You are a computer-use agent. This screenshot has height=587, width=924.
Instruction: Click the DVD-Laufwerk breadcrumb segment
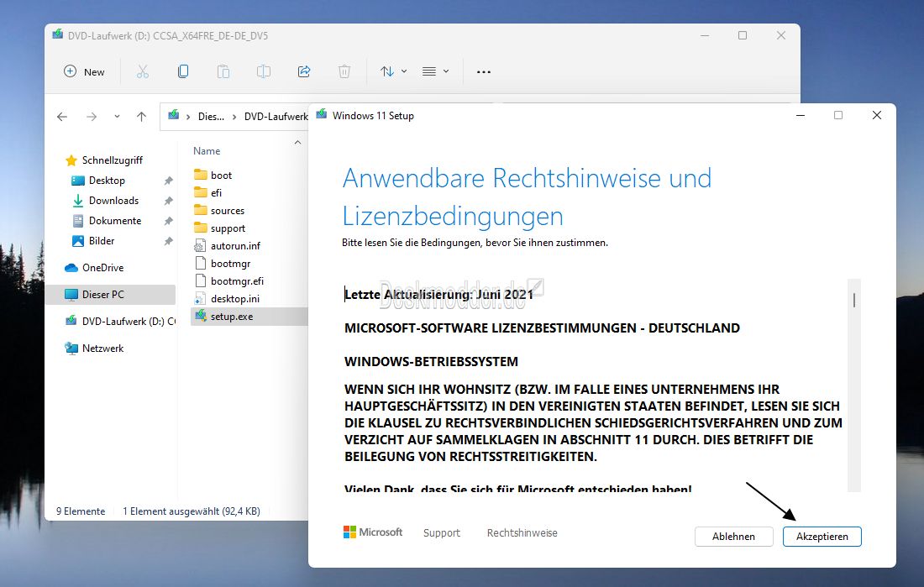(276, 117)
